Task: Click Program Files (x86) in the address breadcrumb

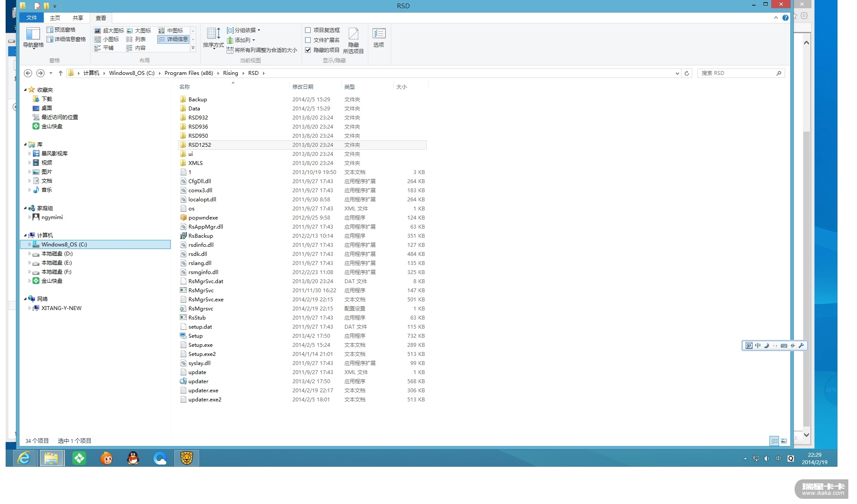Action: pos(188,73)
